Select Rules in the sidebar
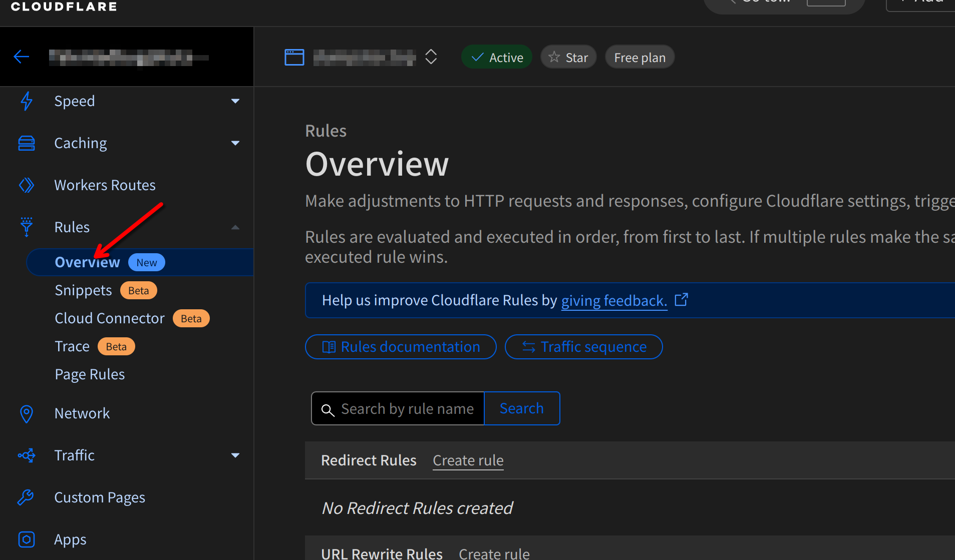955x560 pixels. pos(72,227)
